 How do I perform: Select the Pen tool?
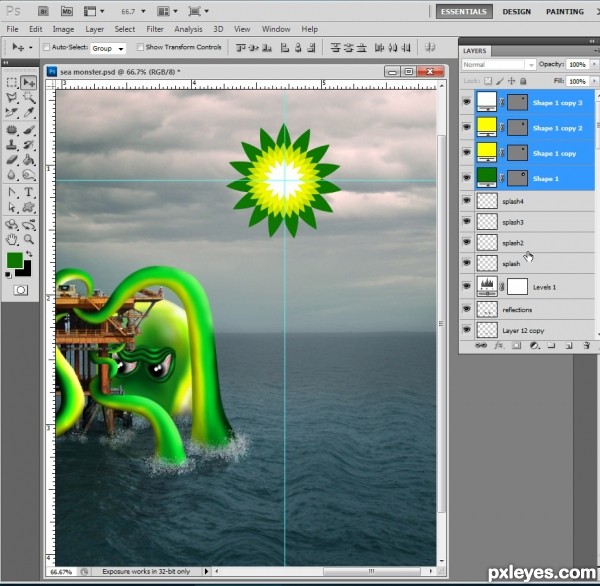click(x=12, y=192)
